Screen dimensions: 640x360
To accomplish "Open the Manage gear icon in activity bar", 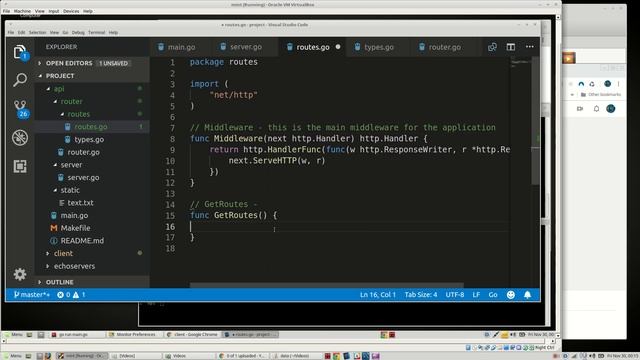I will (20, 274).
